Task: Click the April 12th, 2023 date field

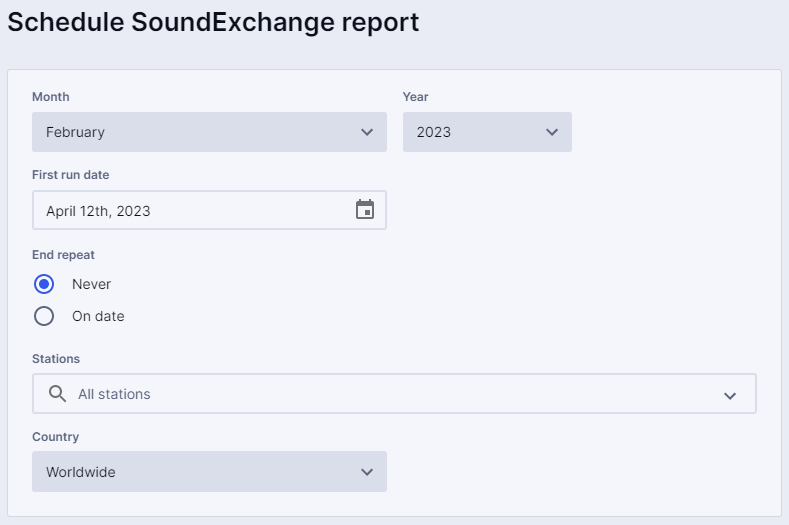Action: [x=190, y=210]
